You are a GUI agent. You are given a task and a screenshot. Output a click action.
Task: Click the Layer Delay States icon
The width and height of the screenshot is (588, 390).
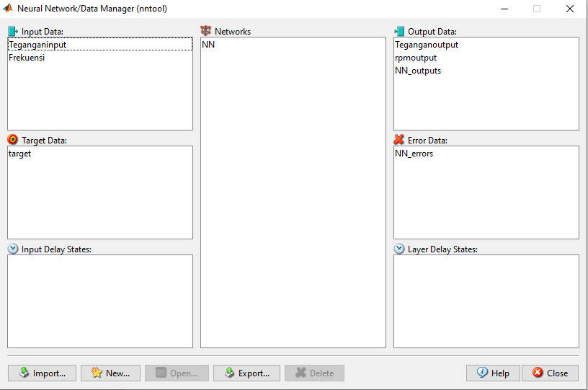click(399, 249)
